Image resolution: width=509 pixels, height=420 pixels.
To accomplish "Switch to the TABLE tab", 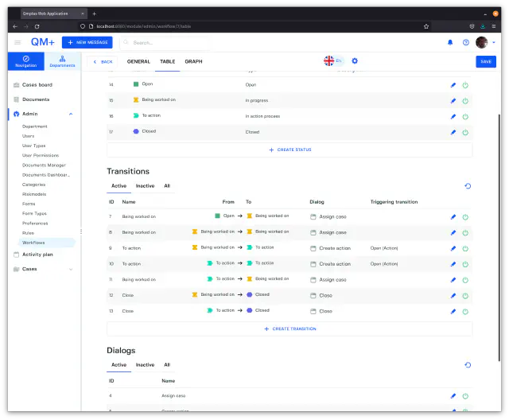I will pyautogui.click(x=168, y=62).
